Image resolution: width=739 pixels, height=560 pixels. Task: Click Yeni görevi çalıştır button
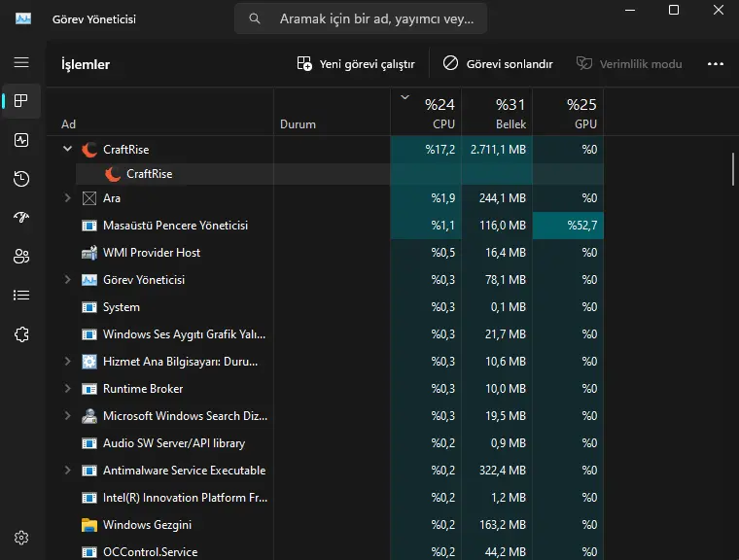[x=356, y=64]
